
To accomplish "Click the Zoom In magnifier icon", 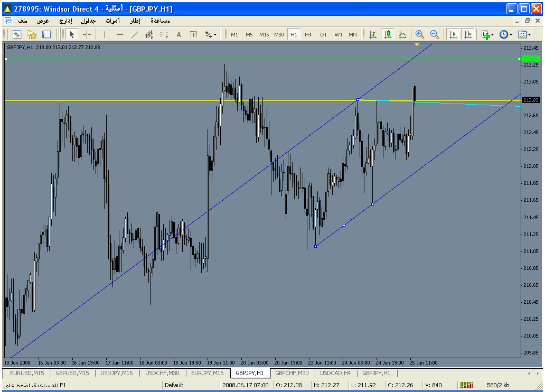I will [420, 34].
